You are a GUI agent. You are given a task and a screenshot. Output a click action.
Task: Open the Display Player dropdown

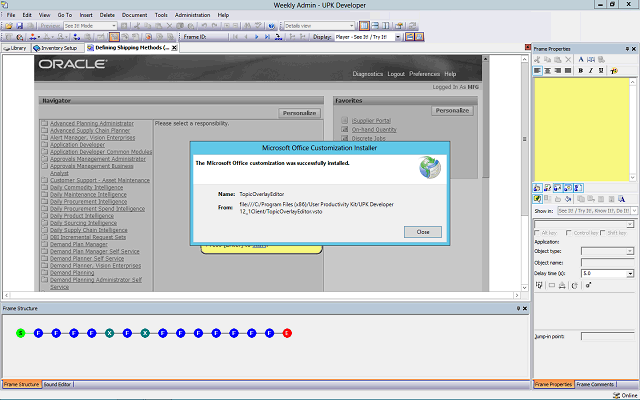coord(398,37)
